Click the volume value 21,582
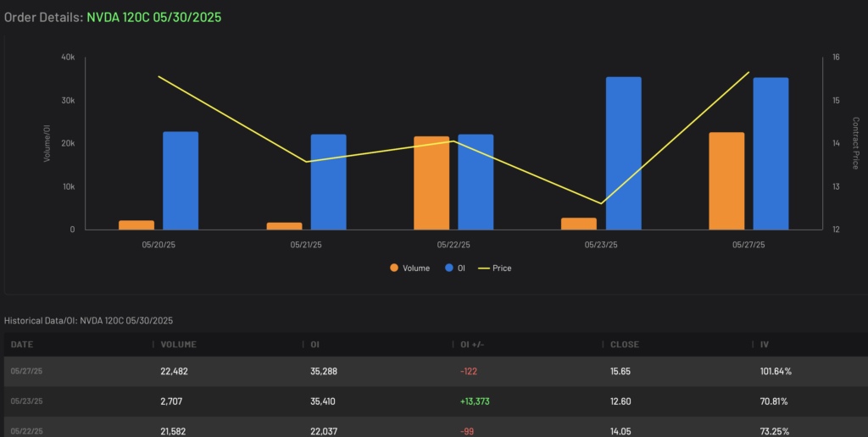Viewport: 868px width, 437px height. 174,431
